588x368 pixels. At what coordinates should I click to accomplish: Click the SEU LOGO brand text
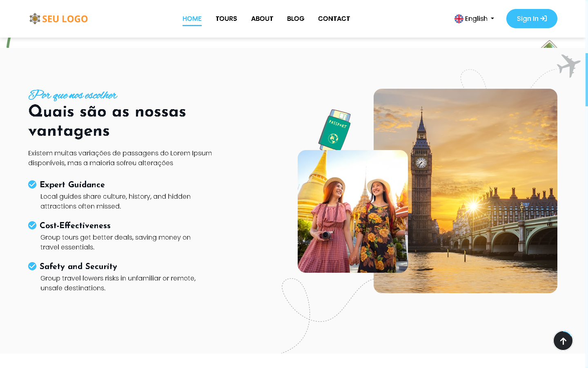point(65,19)
